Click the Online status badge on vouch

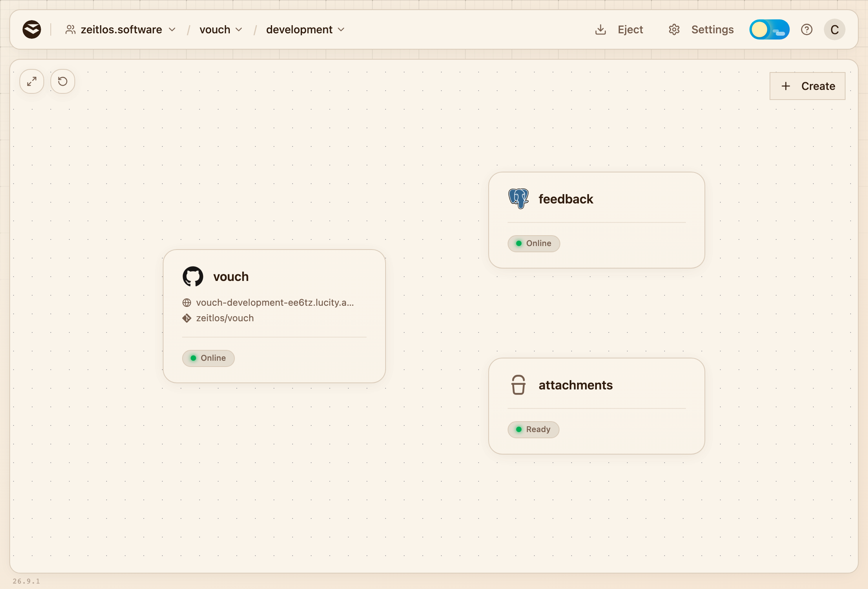208,358
